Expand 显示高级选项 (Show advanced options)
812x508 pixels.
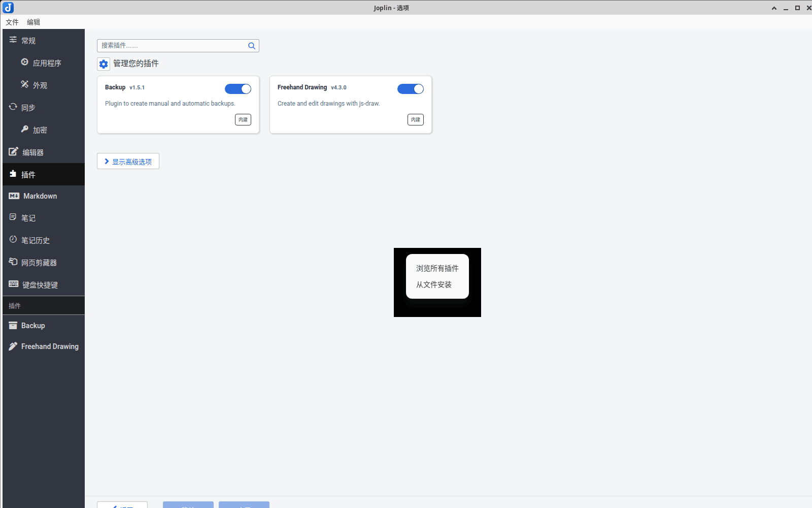(128, 162)
